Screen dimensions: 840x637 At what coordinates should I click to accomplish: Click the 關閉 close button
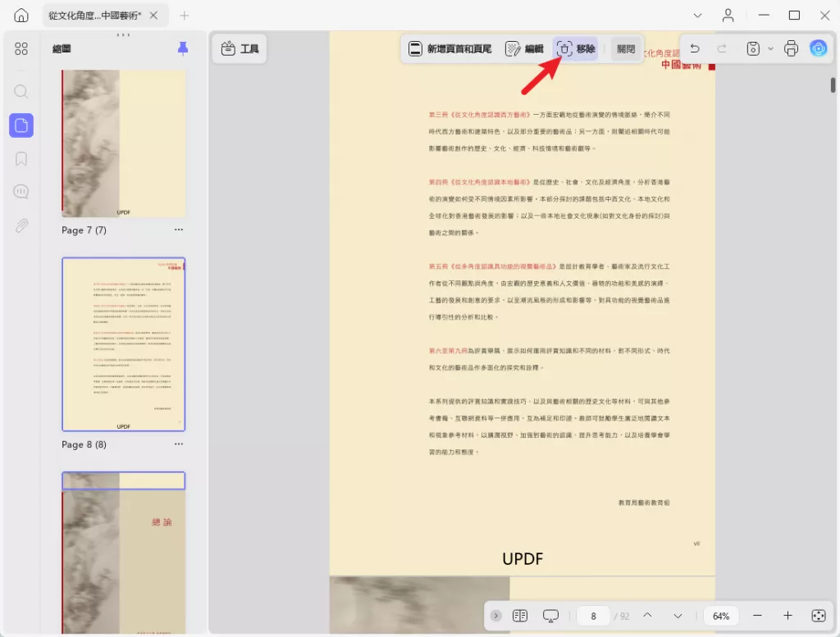(x=625, y=48)
